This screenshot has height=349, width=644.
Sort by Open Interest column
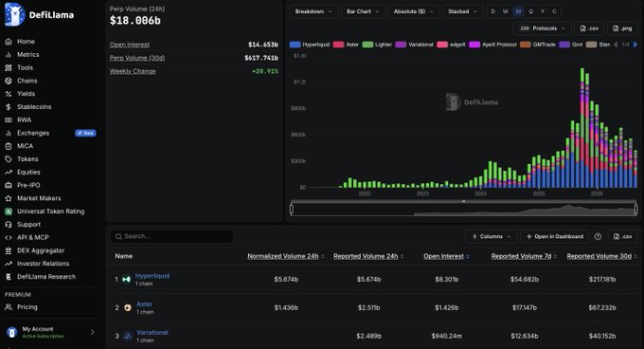446,256
